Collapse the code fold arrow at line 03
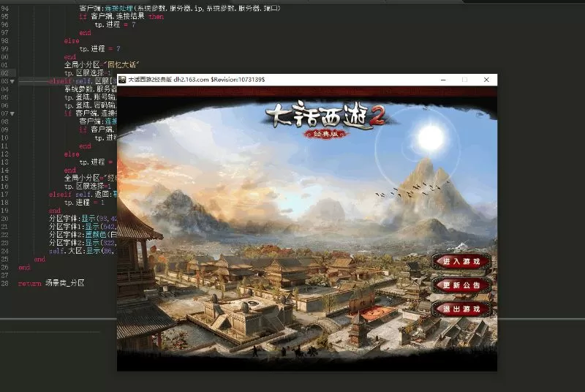The width and height of the screenshot is (585, 392). pyautogui.click(x=12, y=81)
